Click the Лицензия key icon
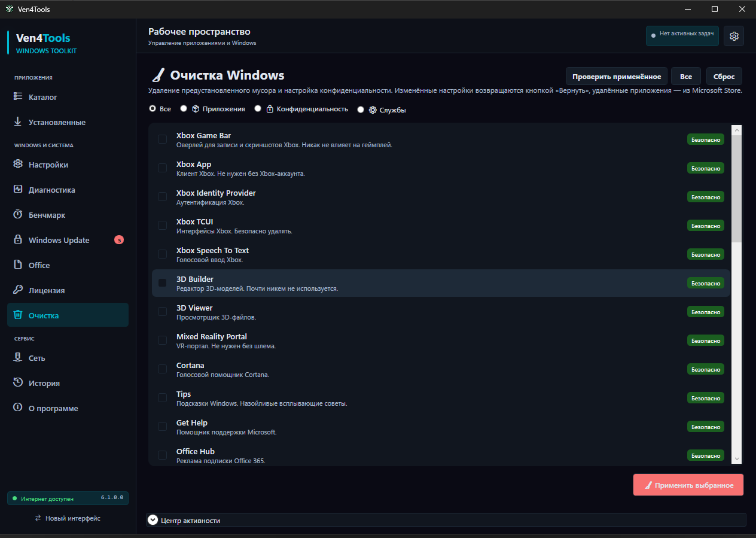Screen dimensions: 756x538 18,290
